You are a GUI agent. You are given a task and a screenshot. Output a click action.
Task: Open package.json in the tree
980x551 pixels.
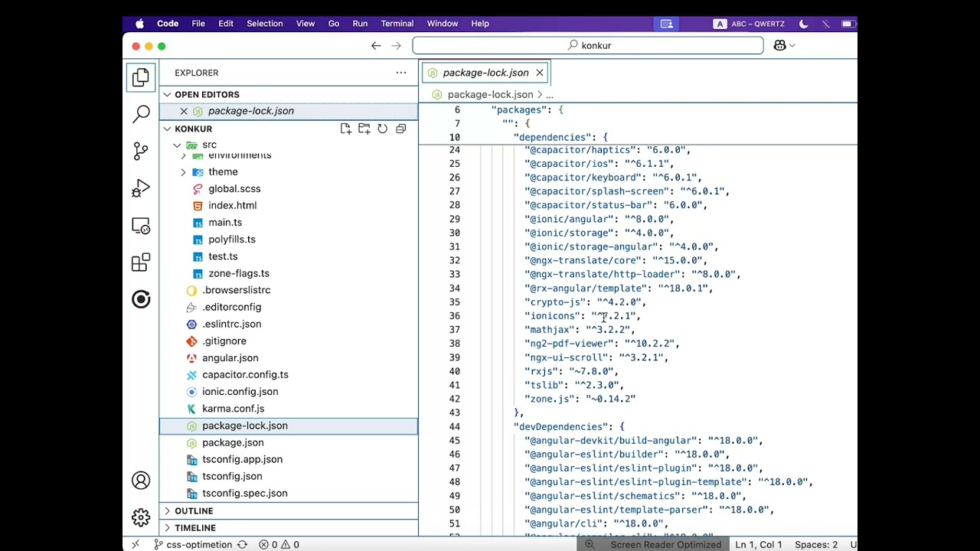(x=233, y=442)
